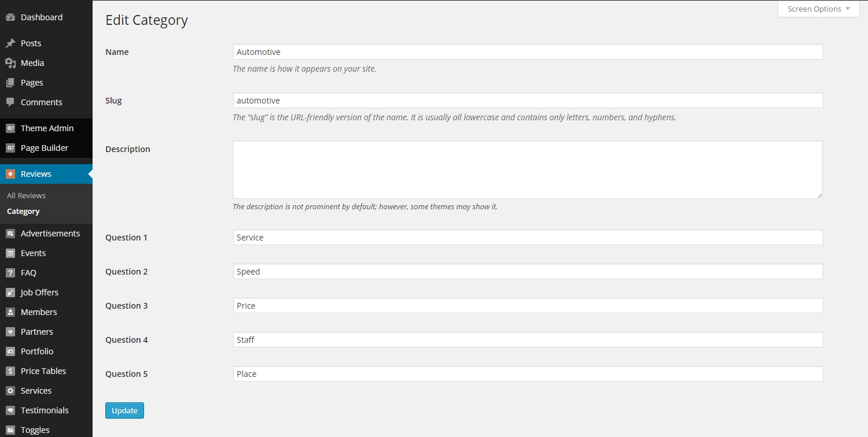Click the Name field containing Automotive
This screenshot has height=437, width=868.
pos(528,52)
